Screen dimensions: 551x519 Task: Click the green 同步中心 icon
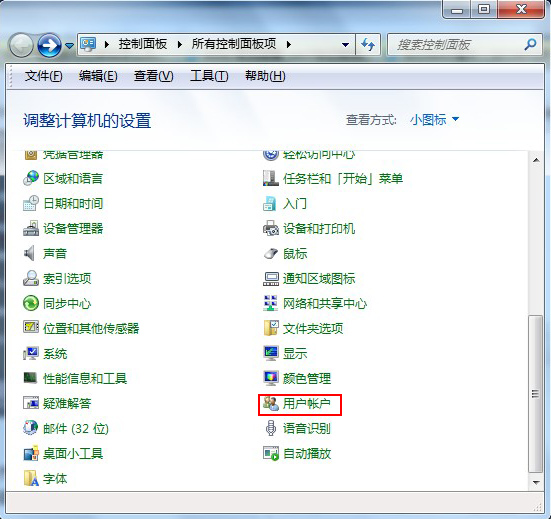coord(31,303)
